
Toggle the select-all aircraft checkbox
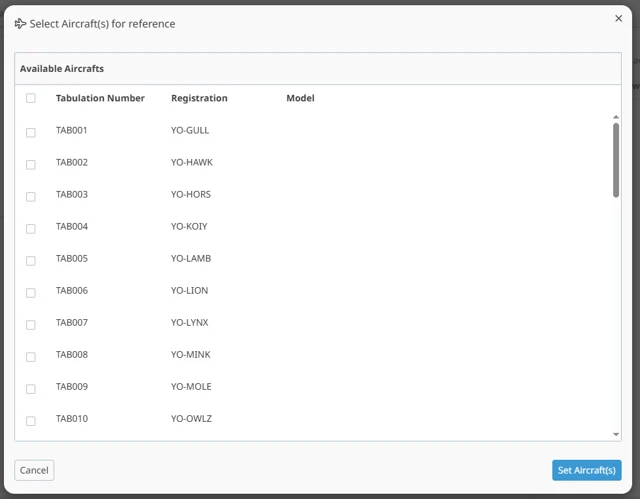31,98
